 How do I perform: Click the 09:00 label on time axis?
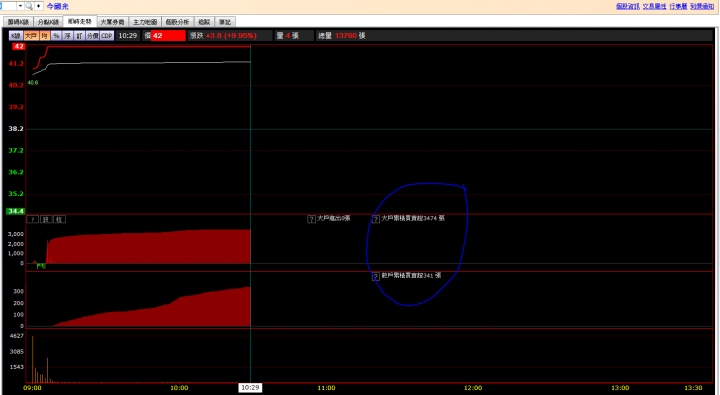[32, 388]
